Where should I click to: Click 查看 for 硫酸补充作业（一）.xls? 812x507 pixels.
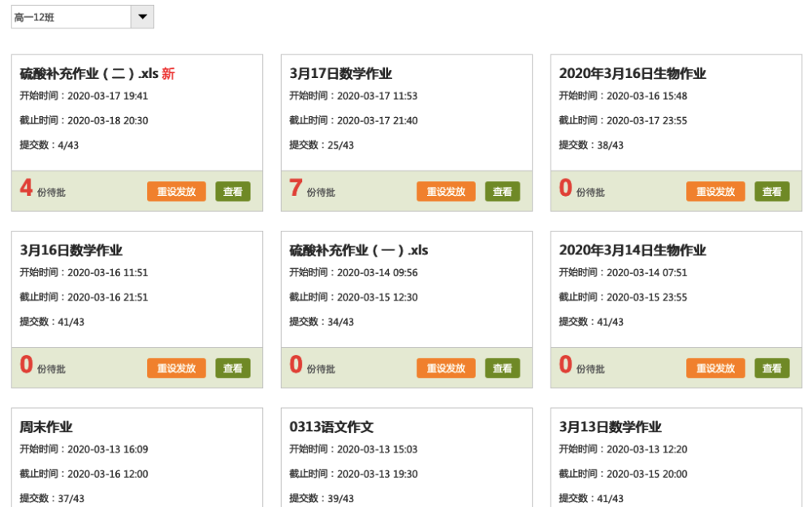(x=503, y=368)
